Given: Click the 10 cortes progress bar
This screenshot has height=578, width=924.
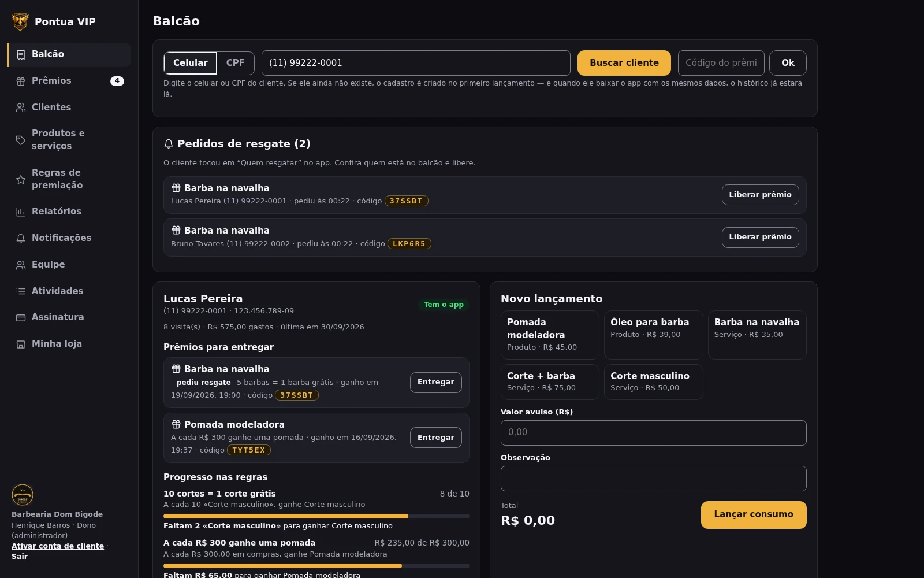Looking at the screenshot, I should click(316, 516).
